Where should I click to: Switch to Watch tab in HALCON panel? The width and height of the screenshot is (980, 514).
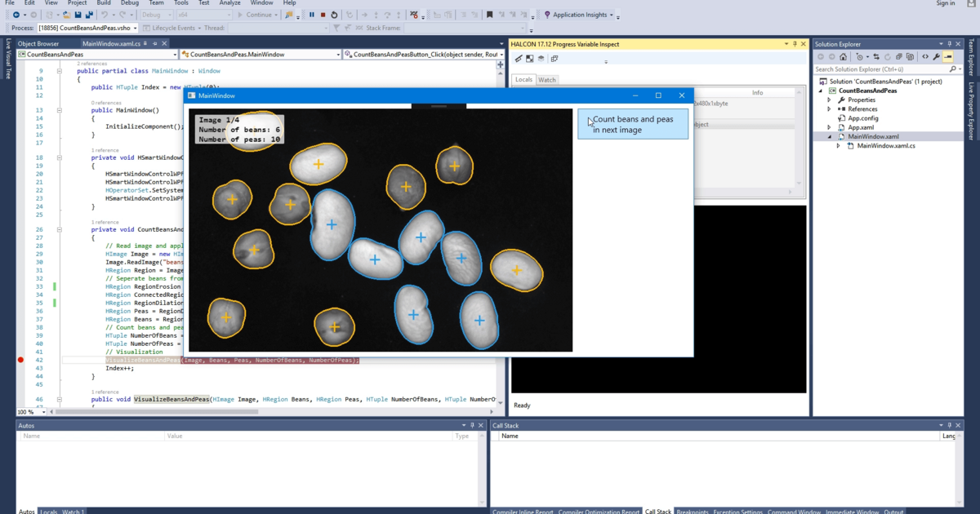click(x=547, y=80)
